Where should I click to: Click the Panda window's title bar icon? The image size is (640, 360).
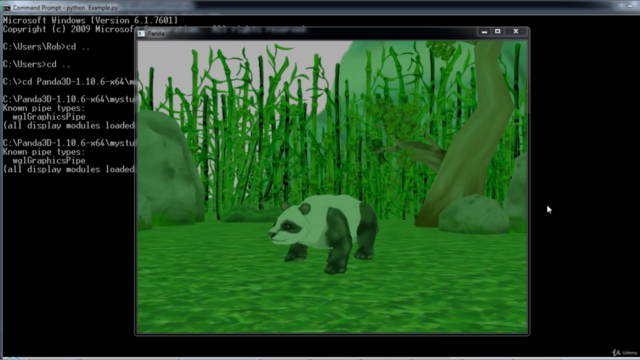coord(141,33)
